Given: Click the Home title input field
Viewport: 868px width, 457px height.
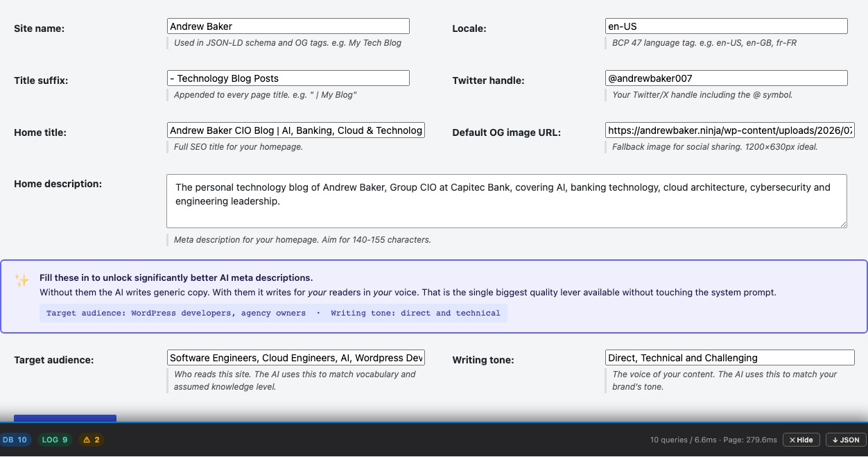Looking at the screenshot, I should (295, 130).
